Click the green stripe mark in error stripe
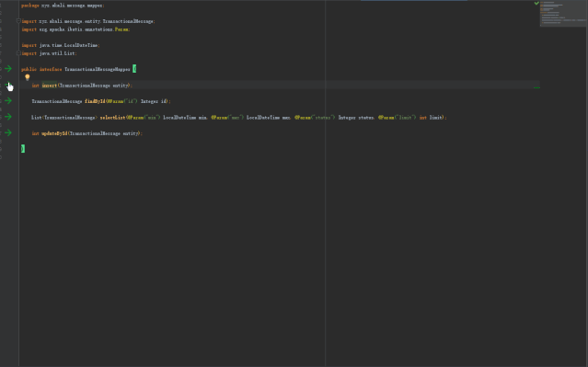Screen dimensions: 588x367 pos(536,87)
